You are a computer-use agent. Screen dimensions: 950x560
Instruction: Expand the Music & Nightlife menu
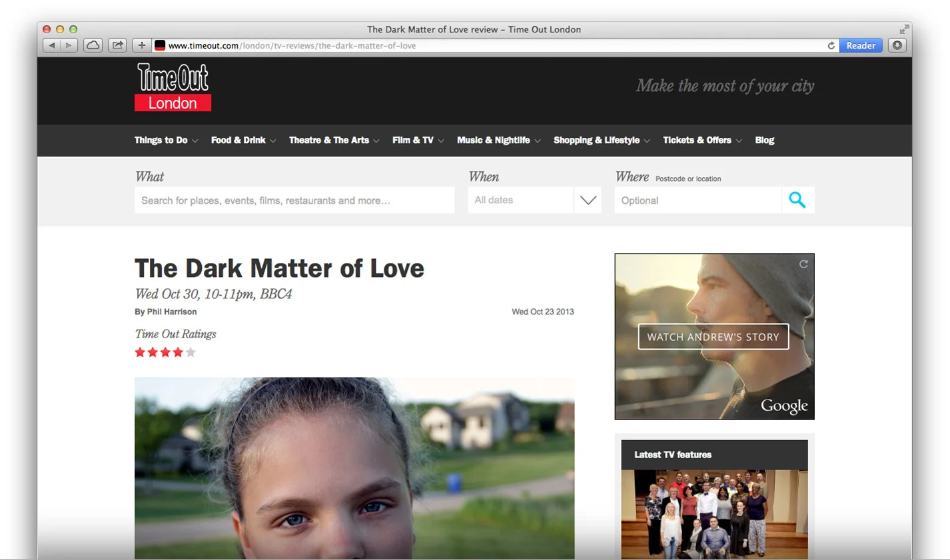pos(498,140)
